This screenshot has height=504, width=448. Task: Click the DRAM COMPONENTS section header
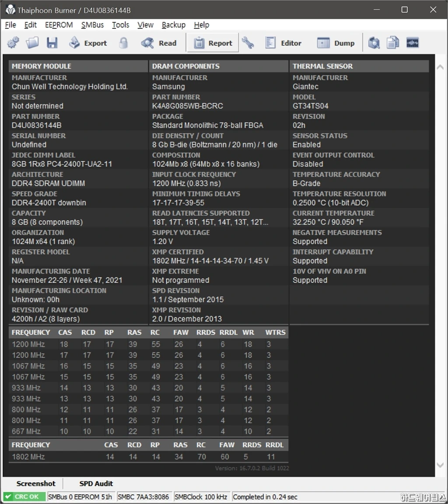[219, 66]
